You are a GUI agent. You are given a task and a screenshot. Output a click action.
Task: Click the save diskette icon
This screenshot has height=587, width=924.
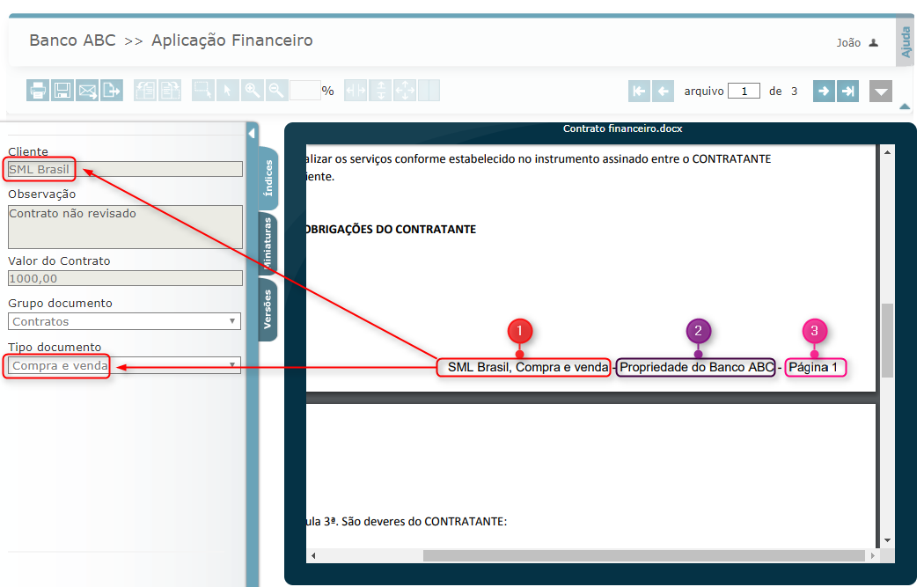pyautogui.click(x=62, y=90)
